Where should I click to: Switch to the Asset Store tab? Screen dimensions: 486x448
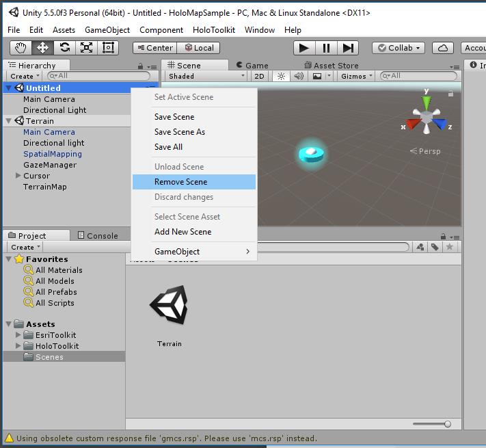coord(332,66)
